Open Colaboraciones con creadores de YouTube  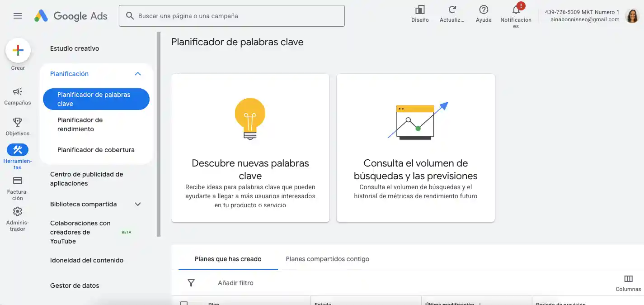click(80, 232)
